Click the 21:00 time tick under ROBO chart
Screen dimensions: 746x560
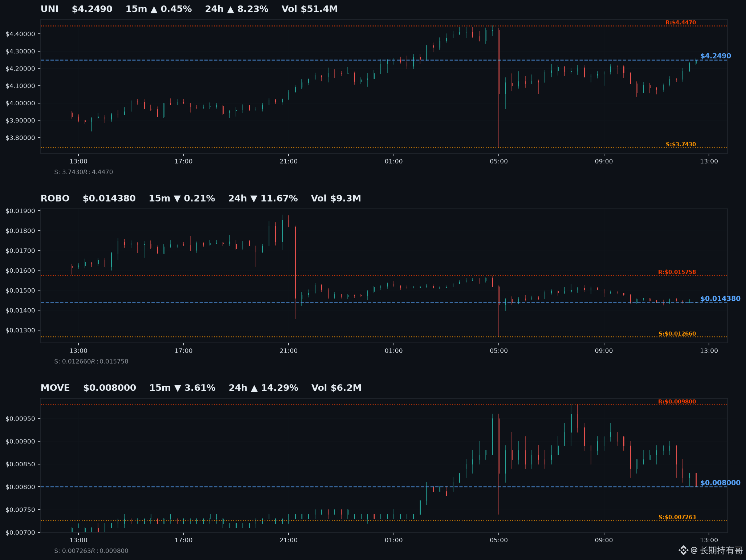point(289,351)
